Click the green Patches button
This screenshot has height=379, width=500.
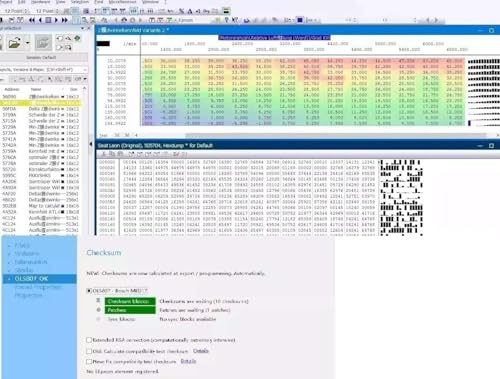point(130,310)
